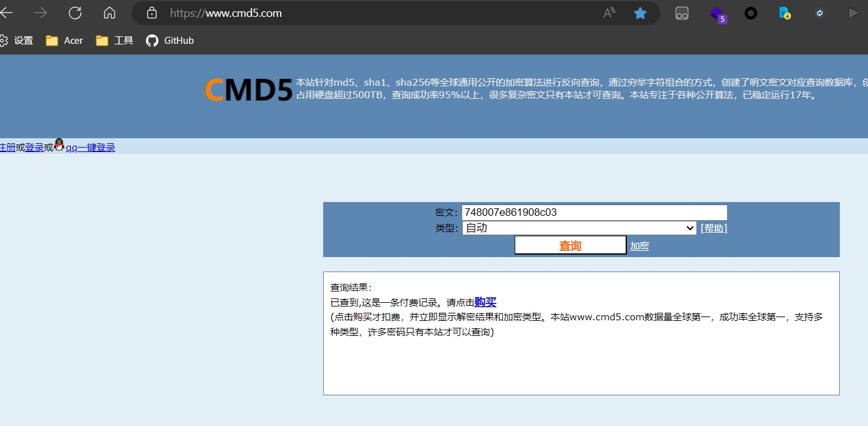Click the site description text mentioning 500TB
868x426 pixels.
[x=582, y=89]
